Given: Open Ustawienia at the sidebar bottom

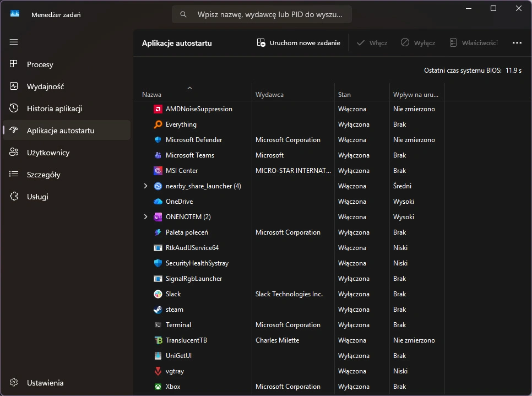Looking at the screenshot, I should (x=45, y=383).
